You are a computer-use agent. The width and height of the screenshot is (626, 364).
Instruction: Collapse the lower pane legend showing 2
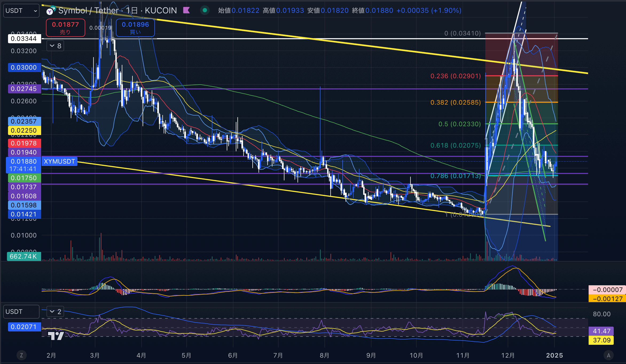(x=55, y=311)
